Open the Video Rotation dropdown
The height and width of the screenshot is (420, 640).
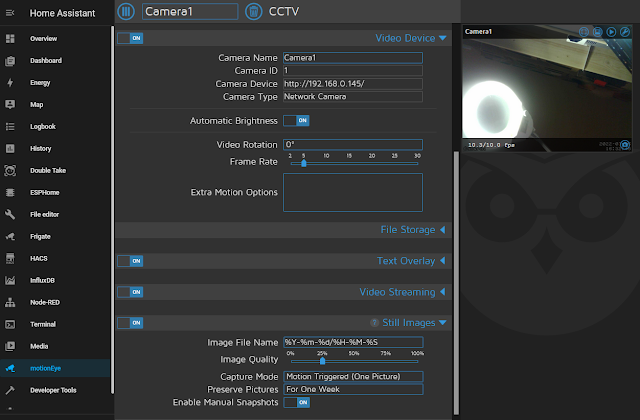click(353, 144)
